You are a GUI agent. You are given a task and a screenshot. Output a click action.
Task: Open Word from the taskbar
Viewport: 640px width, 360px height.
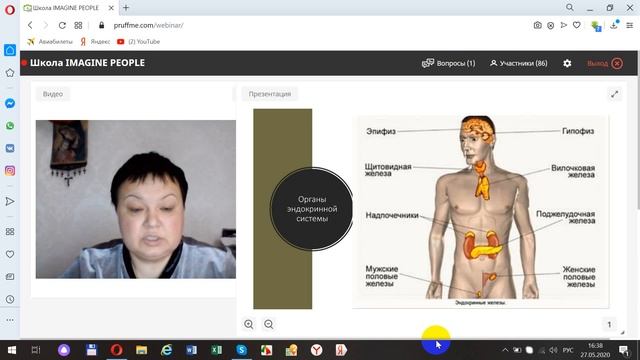tap(191, 350)
